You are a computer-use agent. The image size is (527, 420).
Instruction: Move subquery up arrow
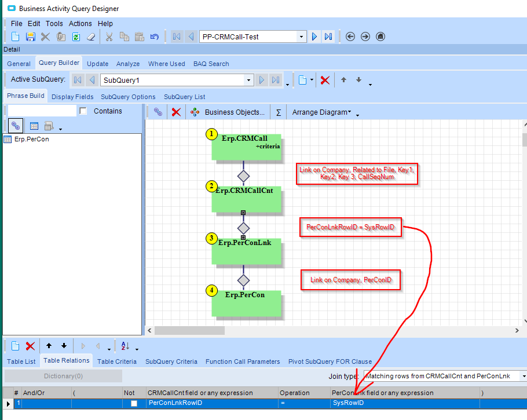343,80
